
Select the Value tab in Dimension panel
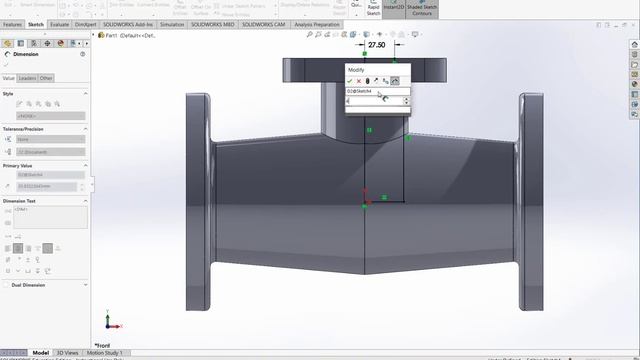8,78
